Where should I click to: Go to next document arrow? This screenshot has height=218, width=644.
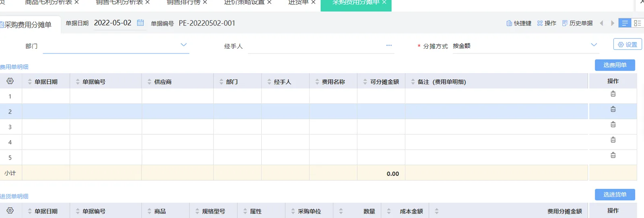coord(613,23)
